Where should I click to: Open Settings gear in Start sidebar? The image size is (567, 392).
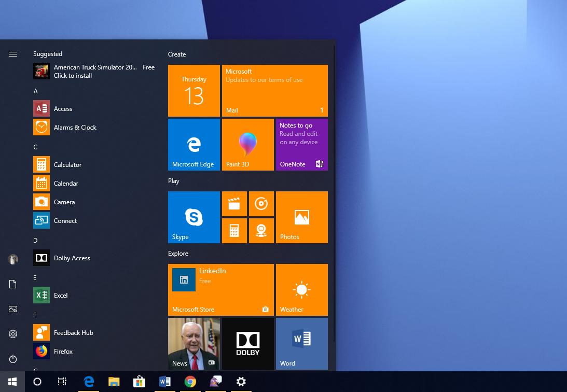tap(13, 334)
